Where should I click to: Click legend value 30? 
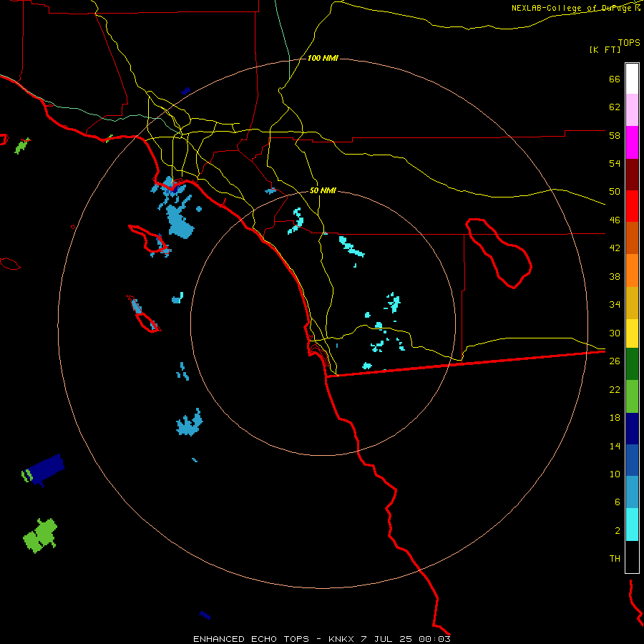(x=615, y=333)
